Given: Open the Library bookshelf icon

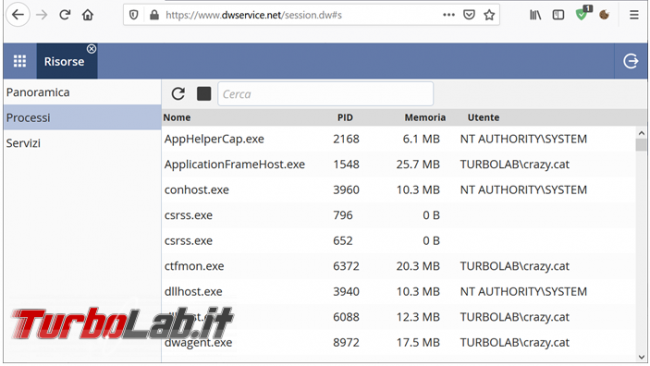Looking at the screenshot, I should pos(535,15).
